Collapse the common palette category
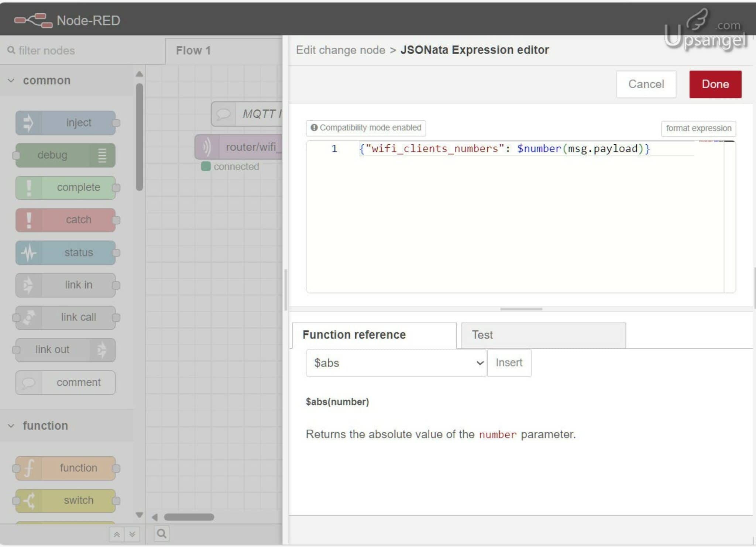756x547 pixels. coord(11,80)
